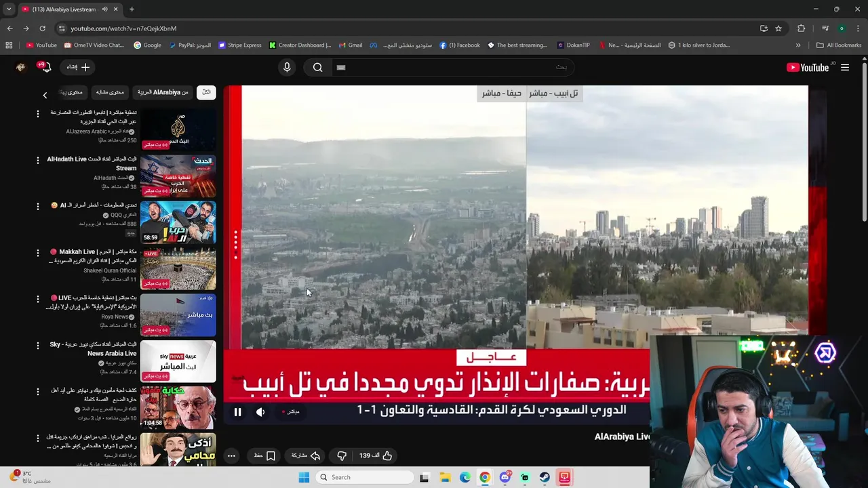Open the more actions three-dot button under video
The height and width of the screenshot is (488, 868).
[x=231, y=455]
